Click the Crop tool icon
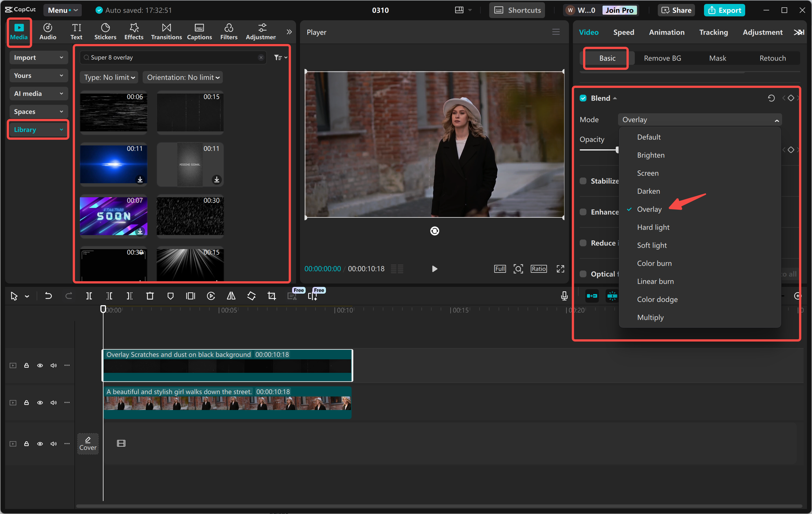This screenshot has width=812, height=514. tap(272, 296)
